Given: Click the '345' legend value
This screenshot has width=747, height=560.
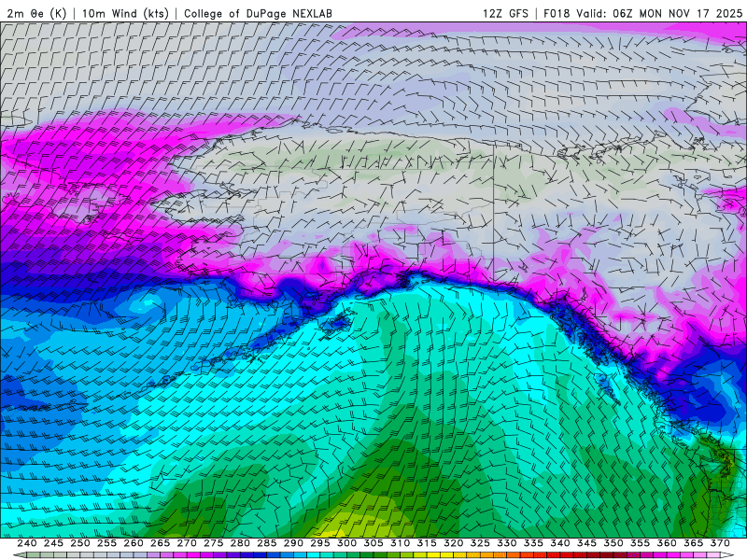Looking at the screenshot, I should [x=587, y=543].
